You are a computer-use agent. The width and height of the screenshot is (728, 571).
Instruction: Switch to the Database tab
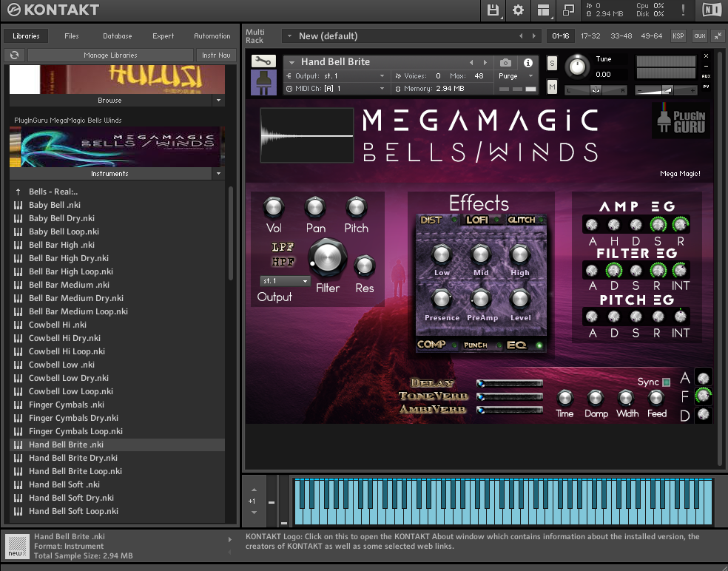tap(118, 36)
